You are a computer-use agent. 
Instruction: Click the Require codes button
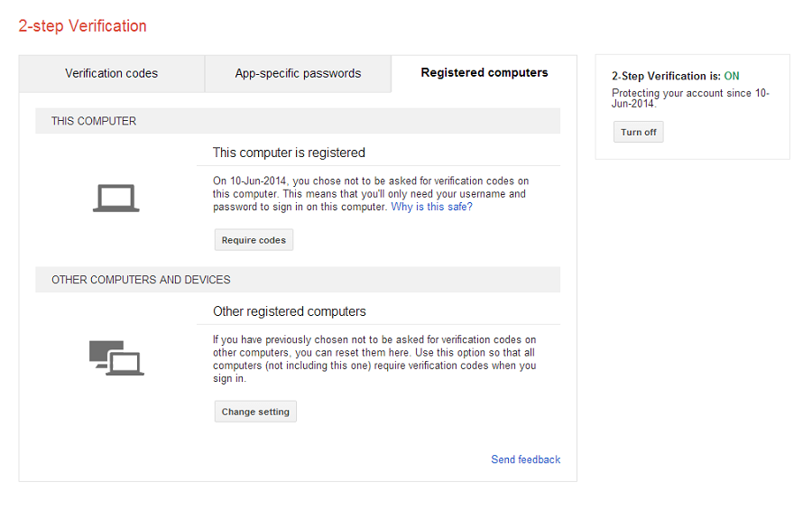pos(254,240)
